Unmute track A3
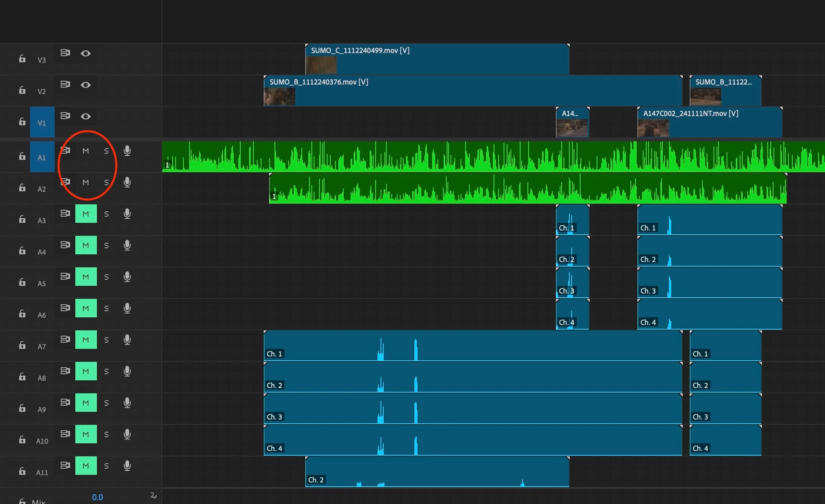Viewport: 825px width, 504px height. point(86,214)
